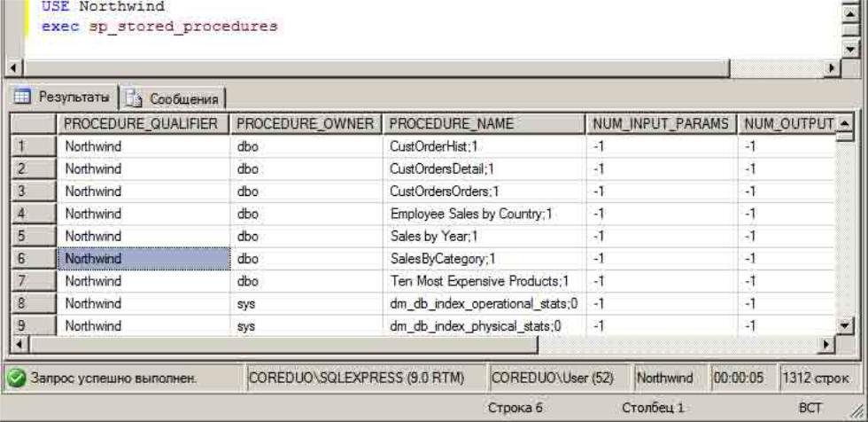Select the PROCEDURE_QUALIFIER column header
Screen dimensions: 868x422
[x=143, y=125]
